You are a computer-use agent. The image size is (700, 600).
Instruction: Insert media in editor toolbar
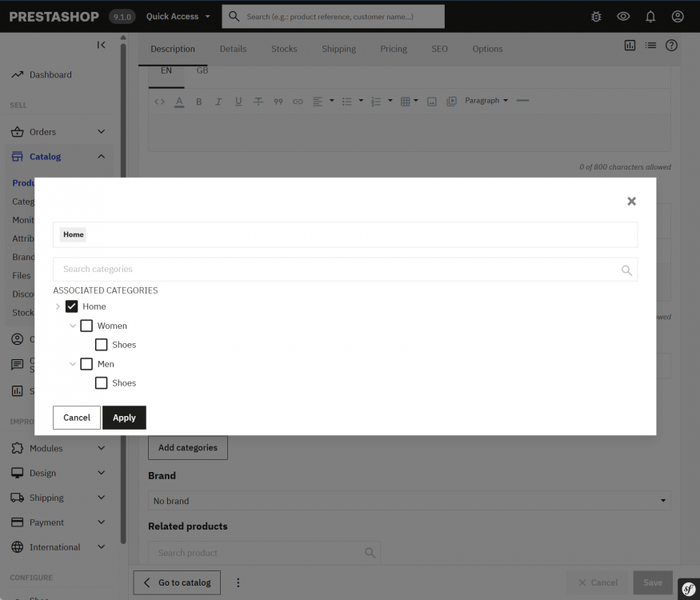pyautogui.click(x=451, y=102)
